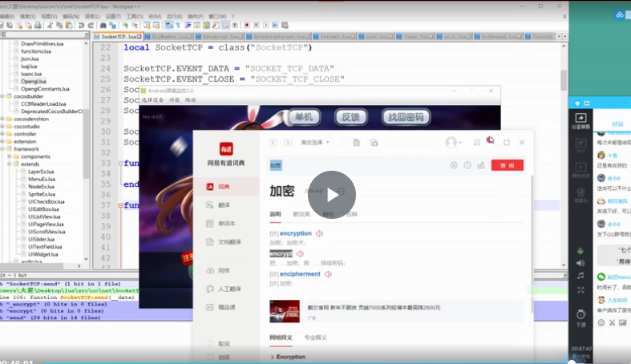Click the 单机 button in the game screen
631x364 pixels.
[304, 117]
